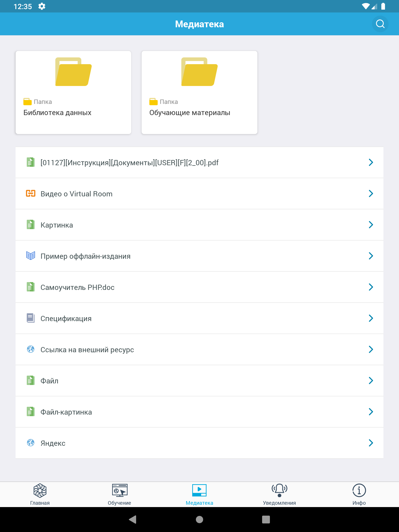Click the small Папка icon in Библиотека данных card
The width and height of the screenshot is (399, 532).
pos(27,102)
